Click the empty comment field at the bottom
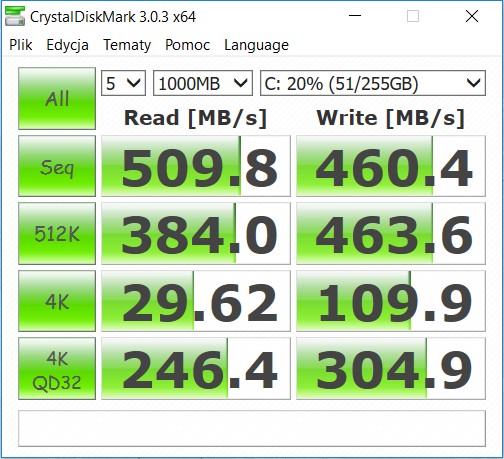Image resolution: width=504 pixels, height=459 pixels. point(252,428)
